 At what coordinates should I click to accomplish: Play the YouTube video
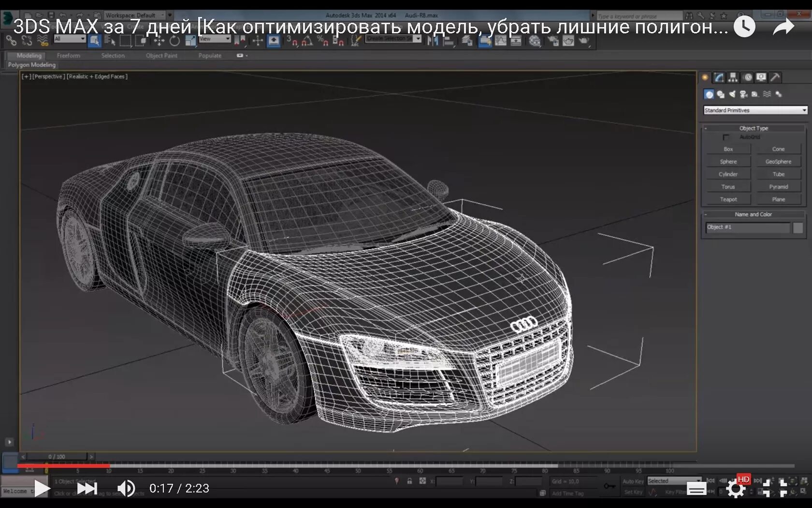[x=42, y=488]
